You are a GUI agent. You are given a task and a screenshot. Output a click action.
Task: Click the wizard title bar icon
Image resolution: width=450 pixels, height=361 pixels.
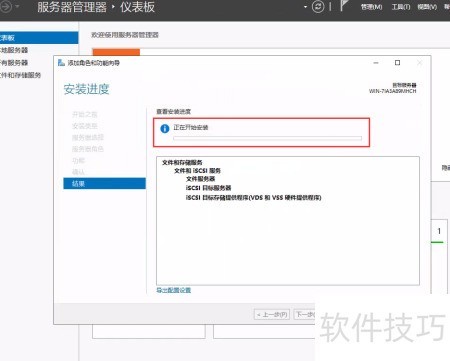click(x=61, y=63)
